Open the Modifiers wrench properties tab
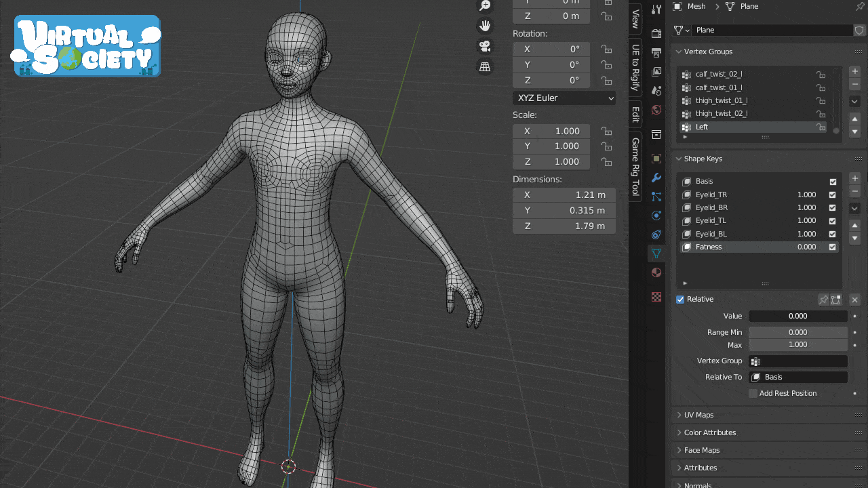 656,178
